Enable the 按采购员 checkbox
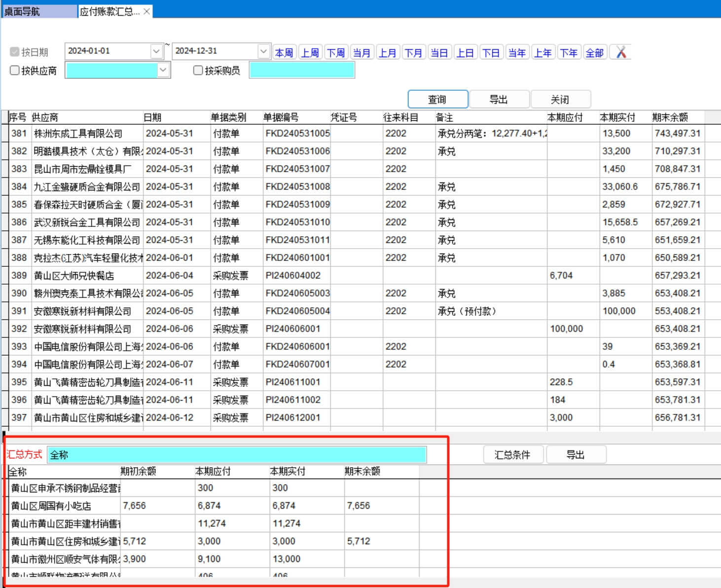 (198, 71)
